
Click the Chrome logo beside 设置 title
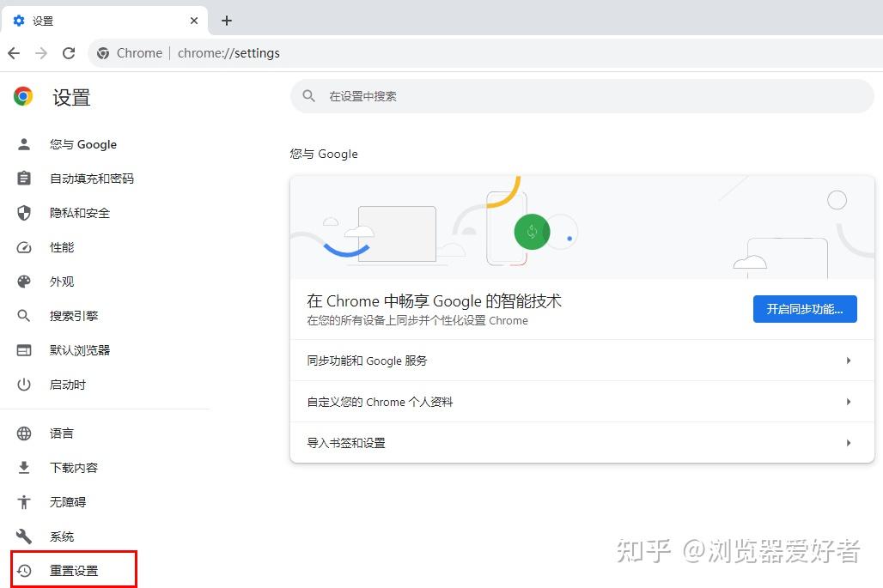23,97
